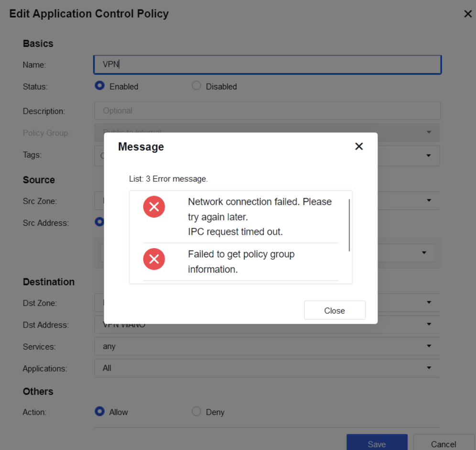476x450 pixels.
Task: Click the error list scrollbar in Message dialog
Action: 350,225
